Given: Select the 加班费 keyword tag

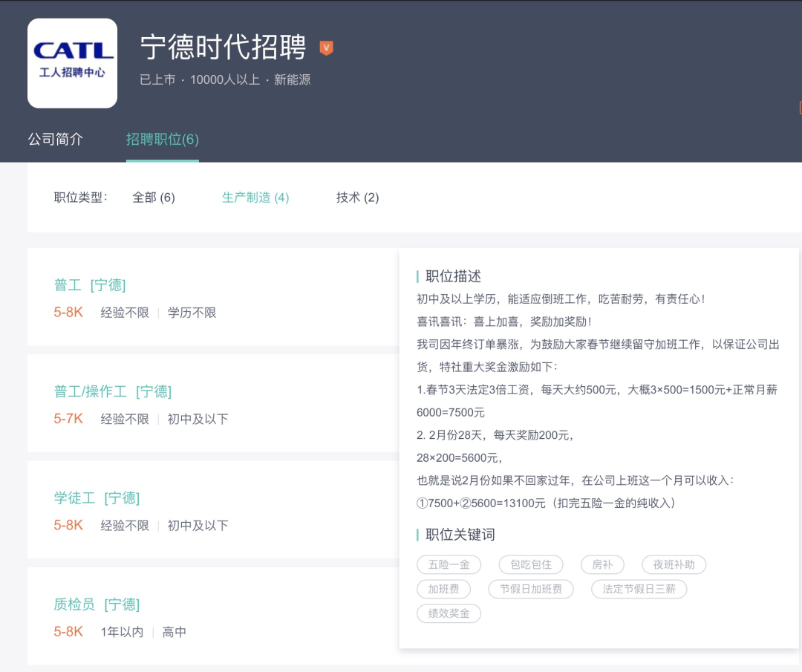Looking at the screenshot, I should coord(443,589).
